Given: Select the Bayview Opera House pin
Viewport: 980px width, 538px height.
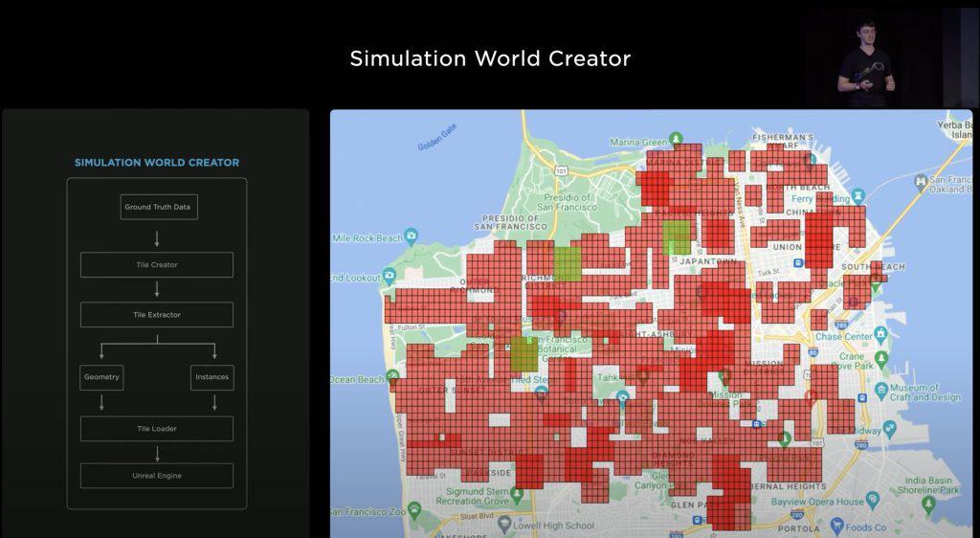Looking at the screenshot, I should click(873, 500).
